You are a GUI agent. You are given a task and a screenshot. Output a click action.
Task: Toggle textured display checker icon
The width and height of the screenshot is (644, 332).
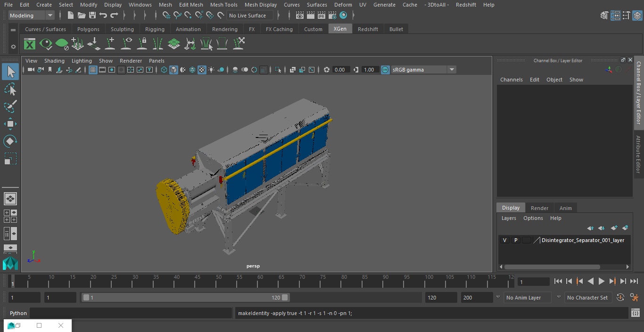click(202, 70)
